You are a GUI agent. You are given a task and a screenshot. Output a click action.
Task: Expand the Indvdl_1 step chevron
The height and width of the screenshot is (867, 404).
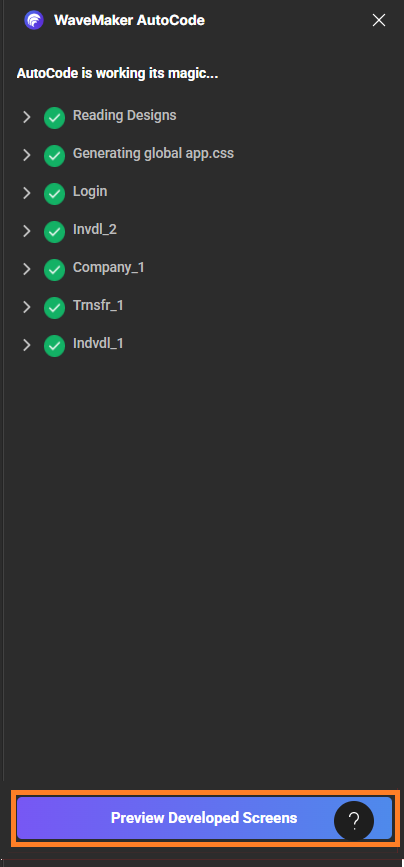click(x=26, y=345)
